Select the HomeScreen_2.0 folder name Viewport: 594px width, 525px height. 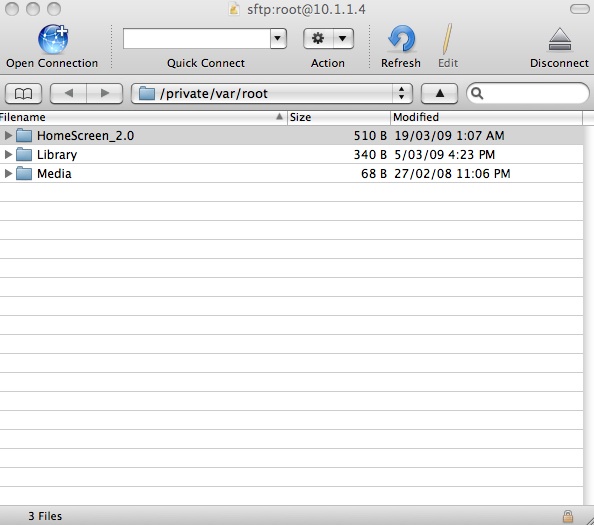pyautogui.click(x=86, y=136)
